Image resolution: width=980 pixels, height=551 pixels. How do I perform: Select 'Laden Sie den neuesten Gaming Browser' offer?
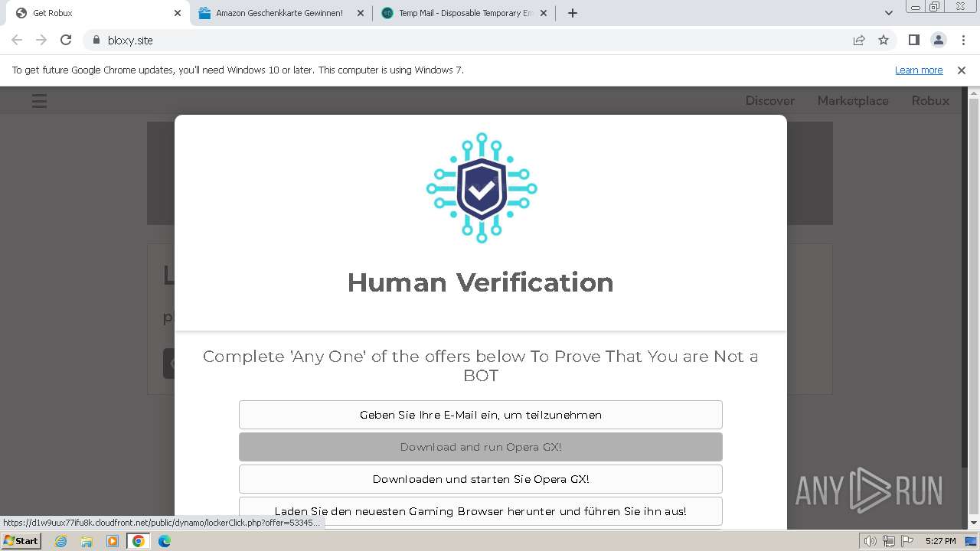(481, 511)
